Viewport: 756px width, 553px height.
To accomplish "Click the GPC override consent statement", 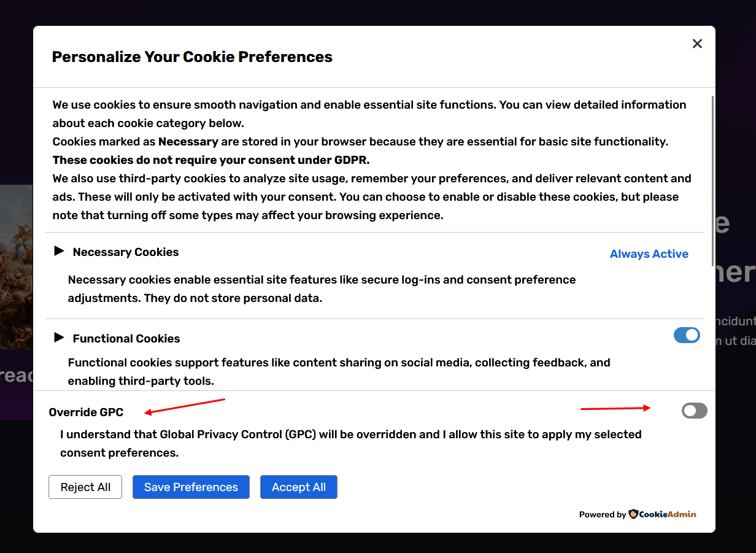I will click(350, 444).
